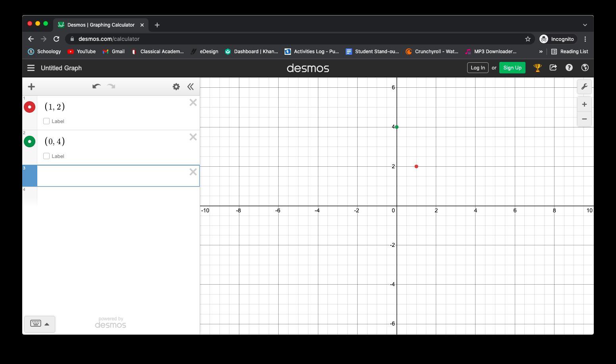The height and width of the screenshot is (364, 616).
Task: Open the language globe icon
Action: point(585,68)
